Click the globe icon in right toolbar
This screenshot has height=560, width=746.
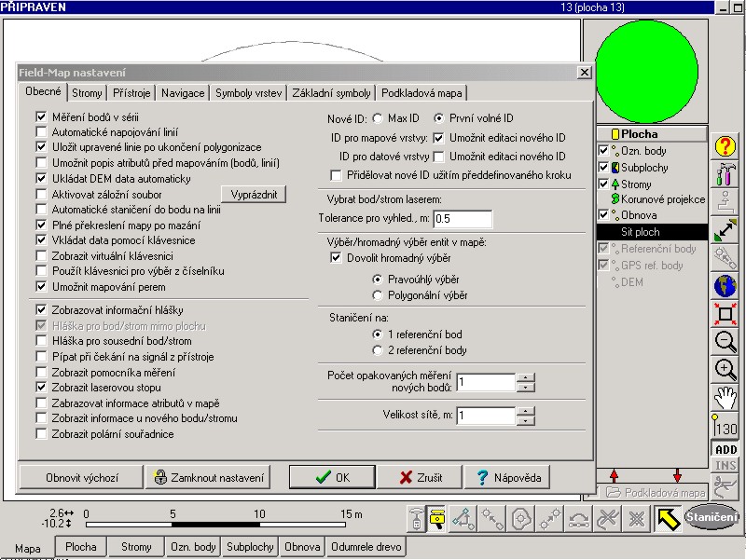[x=726, y=286]
